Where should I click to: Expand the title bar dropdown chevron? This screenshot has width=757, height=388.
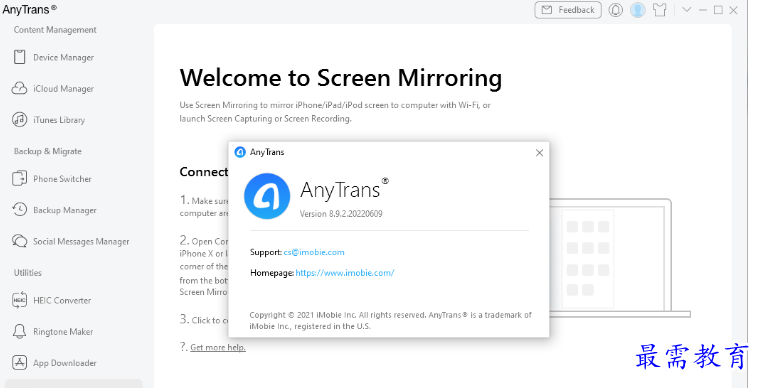(x=687, y=10)
